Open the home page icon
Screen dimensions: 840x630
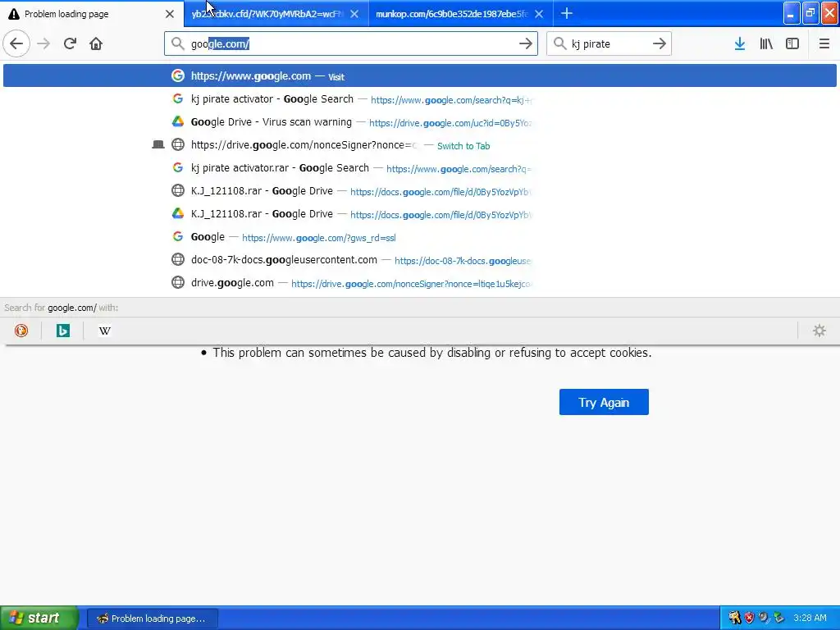96,43
